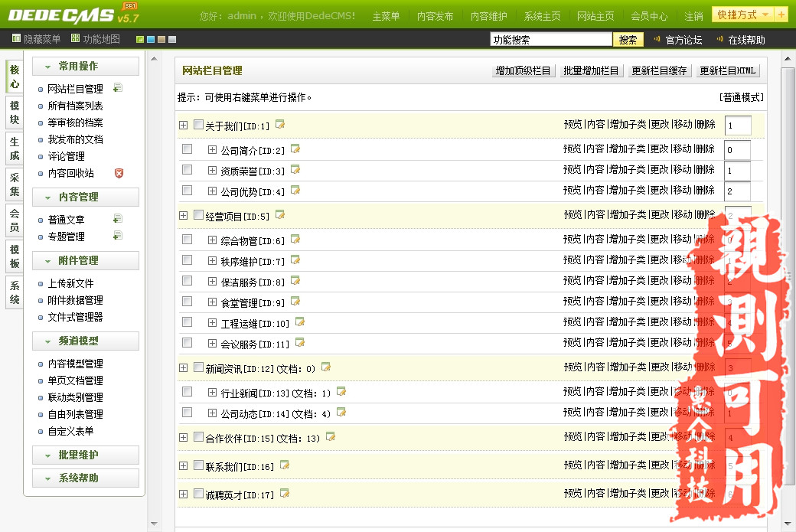Click sort order field for 关于我们[ID:1]
The height and width of the screenshot is (532, 796).
pyautogui.click(x=738, y=126)
